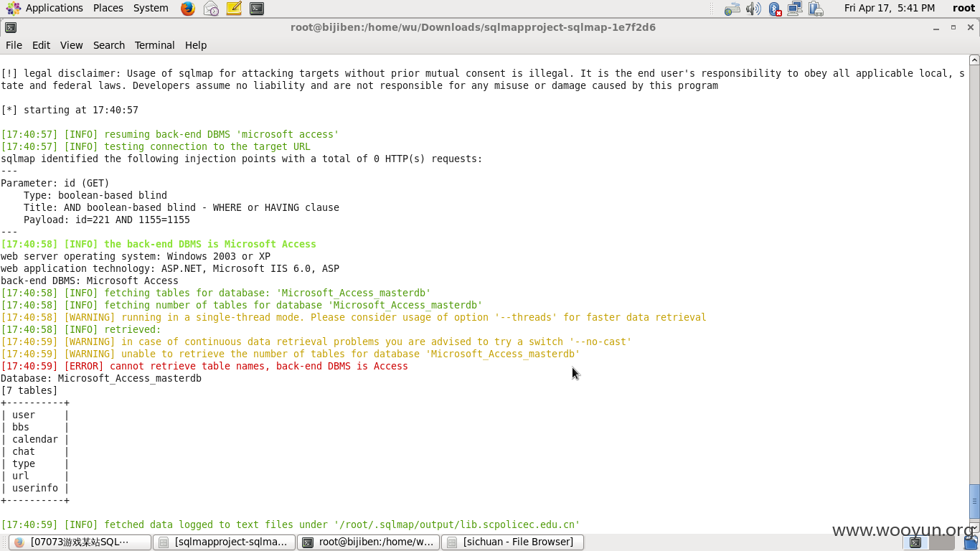Click the 'calendar' table row
980x551 pixels.
click(x=35, y=439)
